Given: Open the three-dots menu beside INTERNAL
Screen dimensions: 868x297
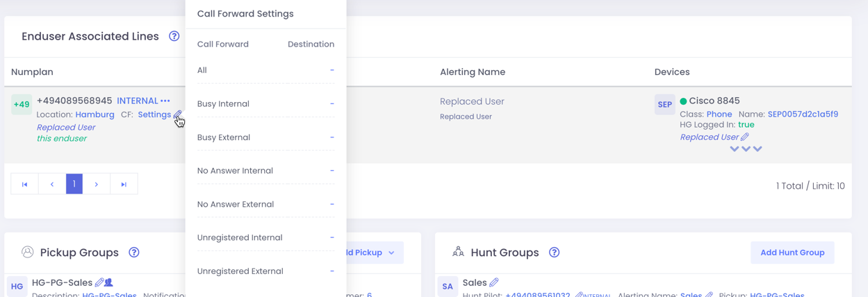Looking at the screenshot, I should click(165, 101).
